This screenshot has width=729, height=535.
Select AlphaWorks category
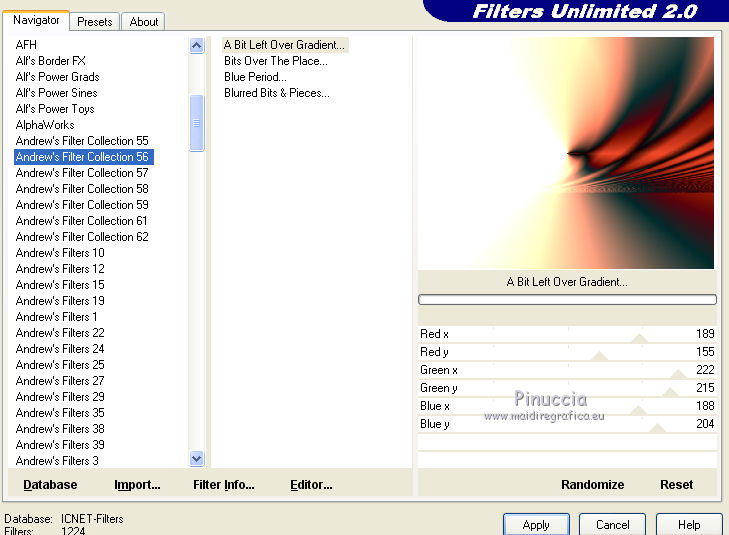(45, 125)
